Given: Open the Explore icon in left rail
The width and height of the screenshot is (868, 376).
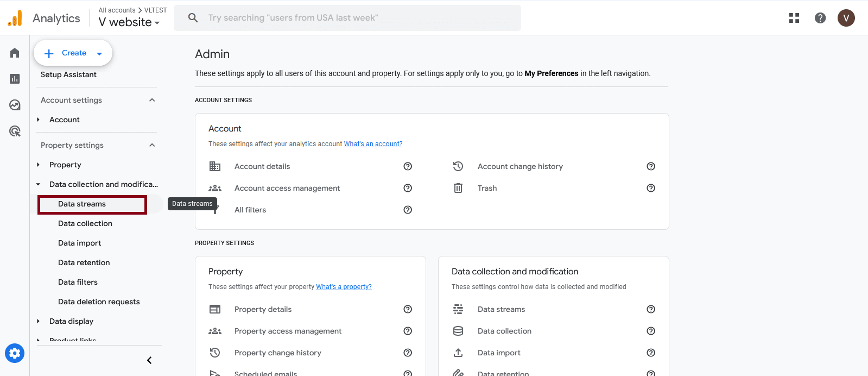Looking at the screenshot, I should point(15,105).
